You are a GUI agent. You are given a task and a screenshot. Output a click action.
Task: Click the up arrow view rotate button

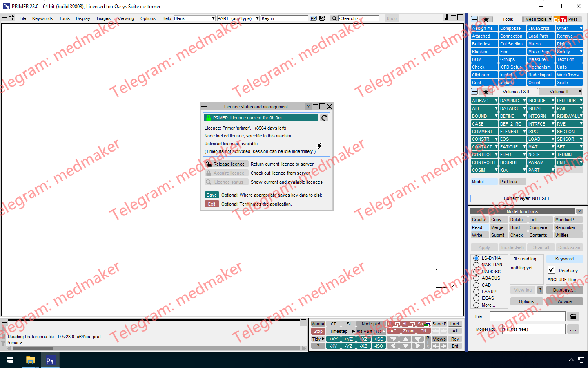pyautogui.click(x=405, y=339)
